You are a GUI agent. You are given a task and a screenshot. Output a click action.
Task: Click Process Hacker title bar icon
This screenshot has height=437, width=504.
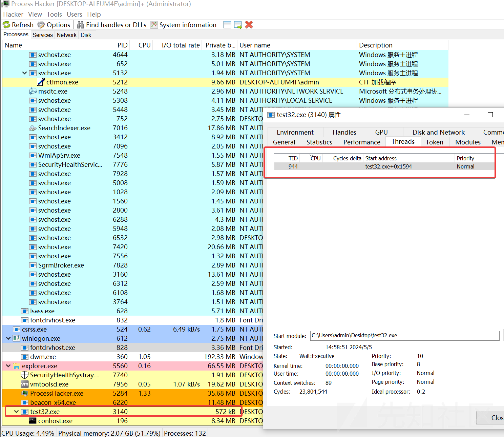tap(5, 4)
